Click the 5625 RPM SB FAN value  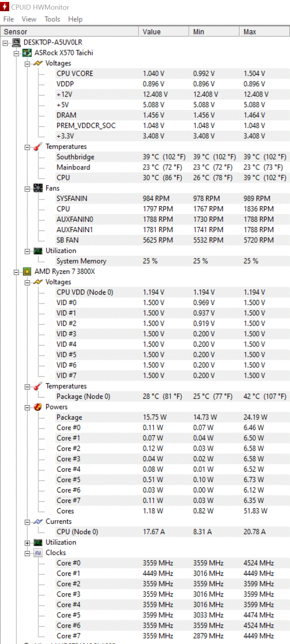click(158, 240)
